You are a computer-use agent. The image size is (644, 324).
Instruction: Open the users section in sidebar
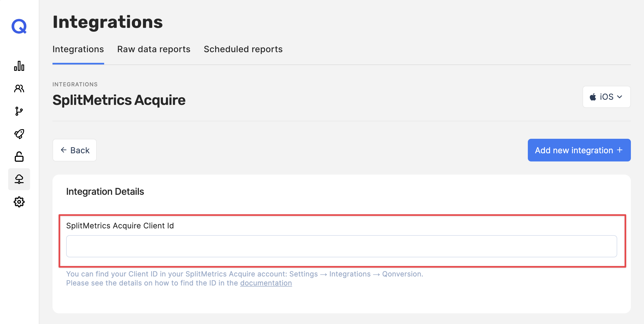pos(19,89)
